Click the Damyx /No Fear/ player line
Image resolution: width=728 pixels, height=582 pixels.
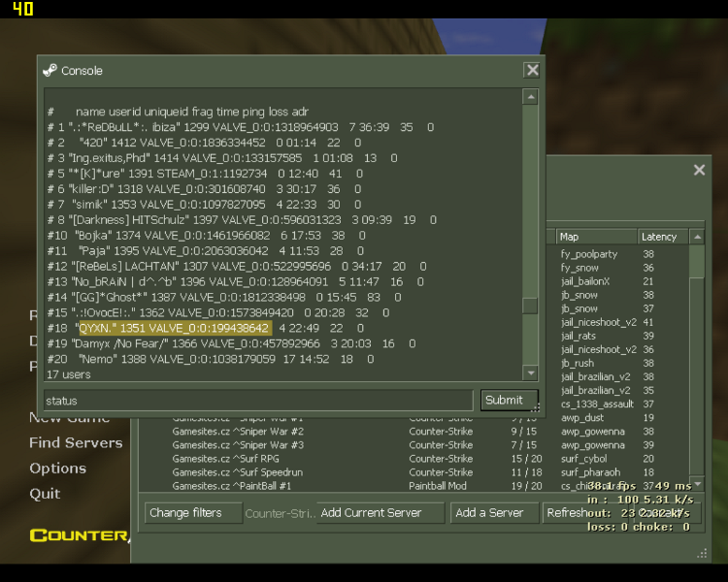pyautogui.click(x=231, y=343)
